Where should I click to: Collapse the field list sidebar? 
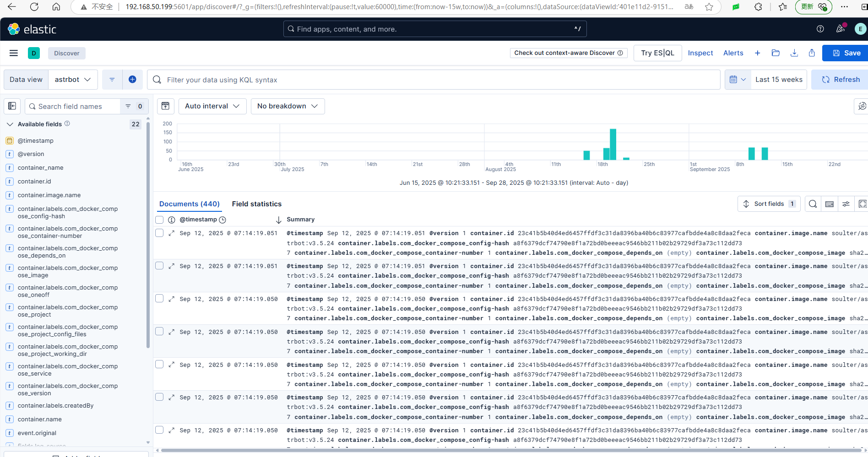pos(12,106)
